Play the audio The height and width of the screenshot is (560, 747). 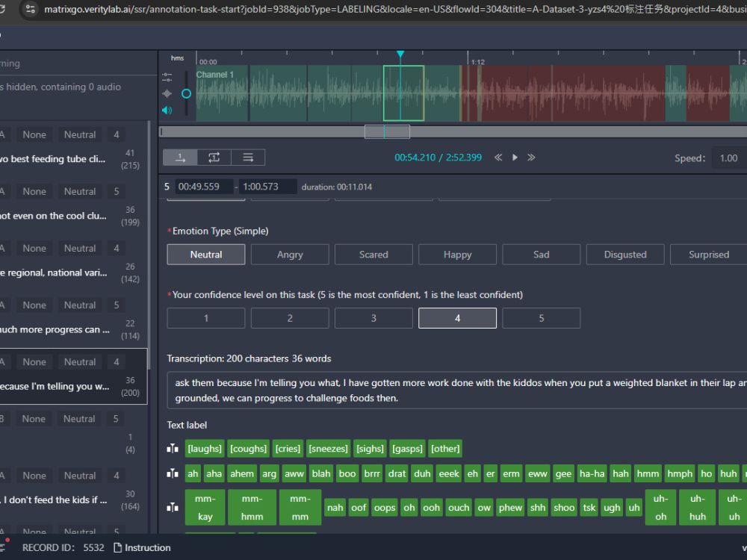click(515, 158)
